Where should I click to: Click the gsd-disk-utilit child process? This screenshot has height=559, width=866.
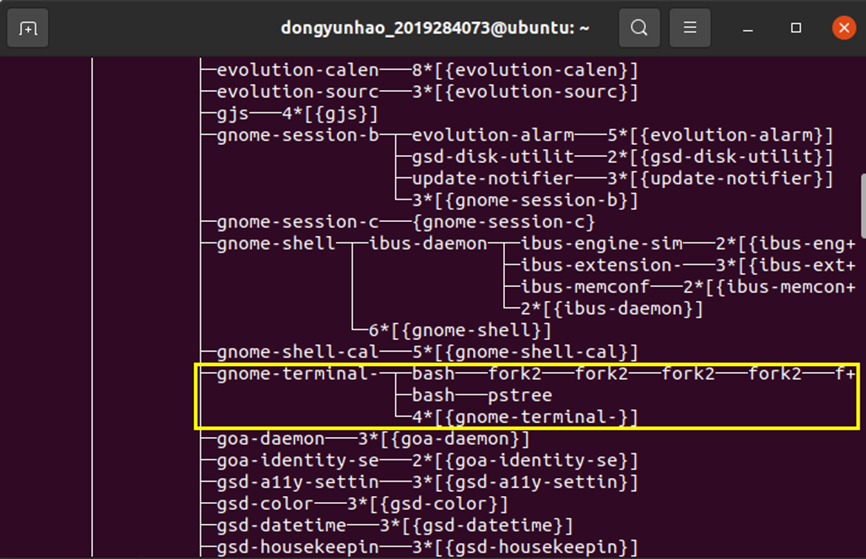pyautogui.click(x=493, y=157)
